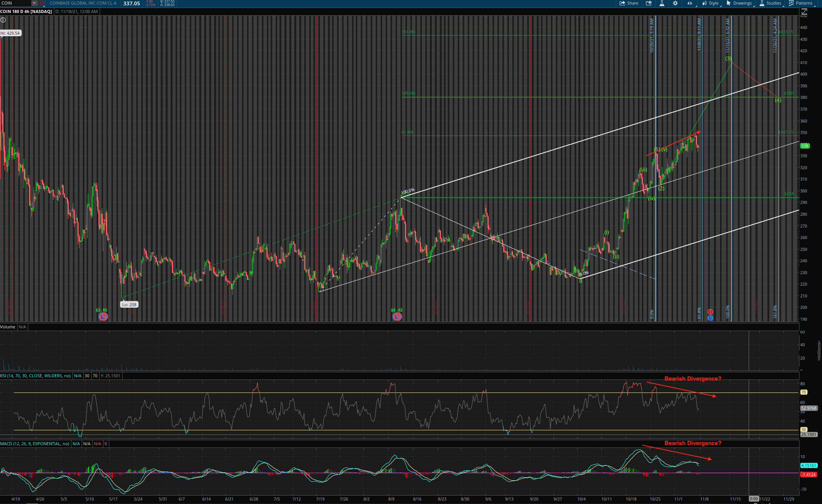Viewport: 822px width, 504px height.
Task: Click the red phone conference call icon
Action: (710, 312)
